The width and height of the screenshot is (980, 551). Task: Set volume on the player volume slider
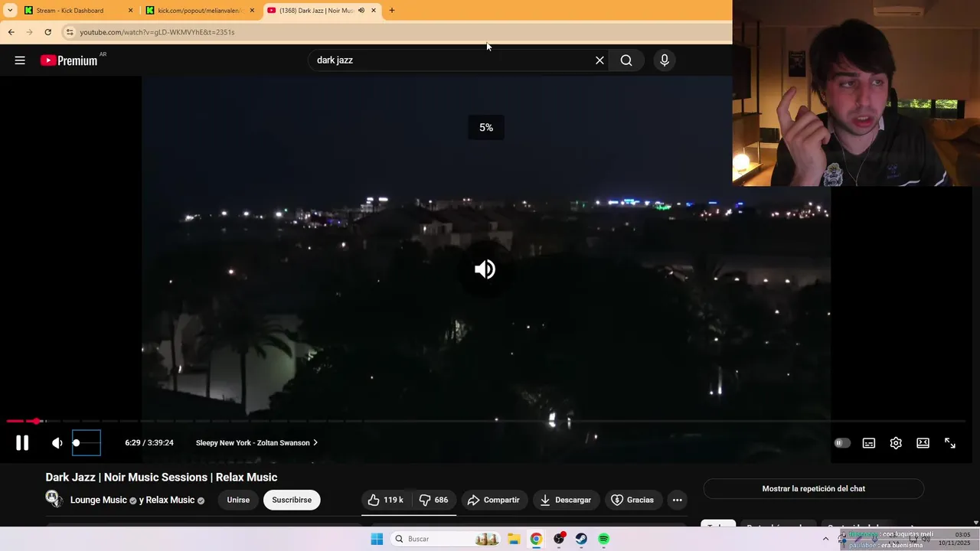pyautogui.click(x=87, y=442)
